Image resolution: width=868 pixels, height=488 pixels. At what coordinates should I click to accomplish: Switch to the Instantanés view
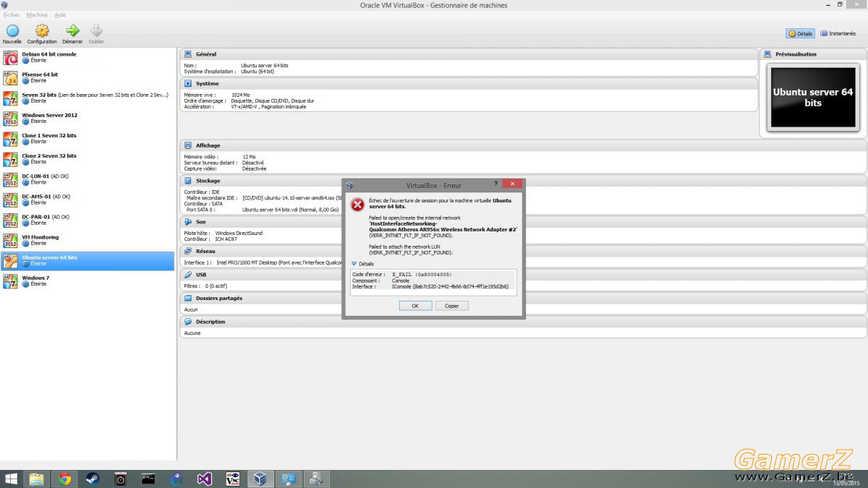(x=837, y=33)
